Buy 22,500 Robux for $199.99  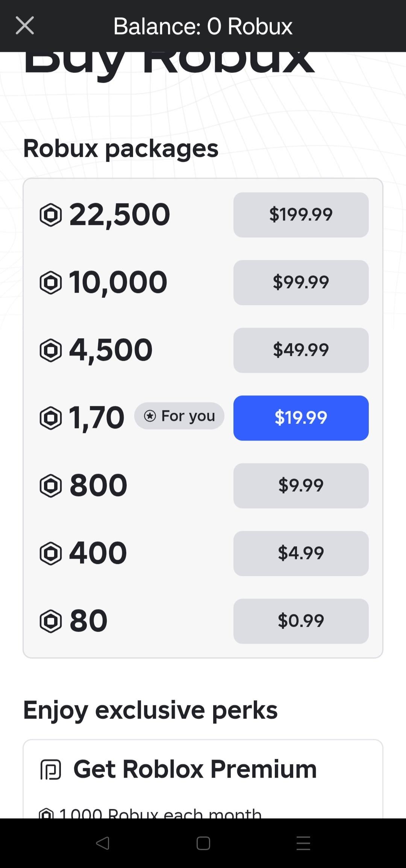301,215
